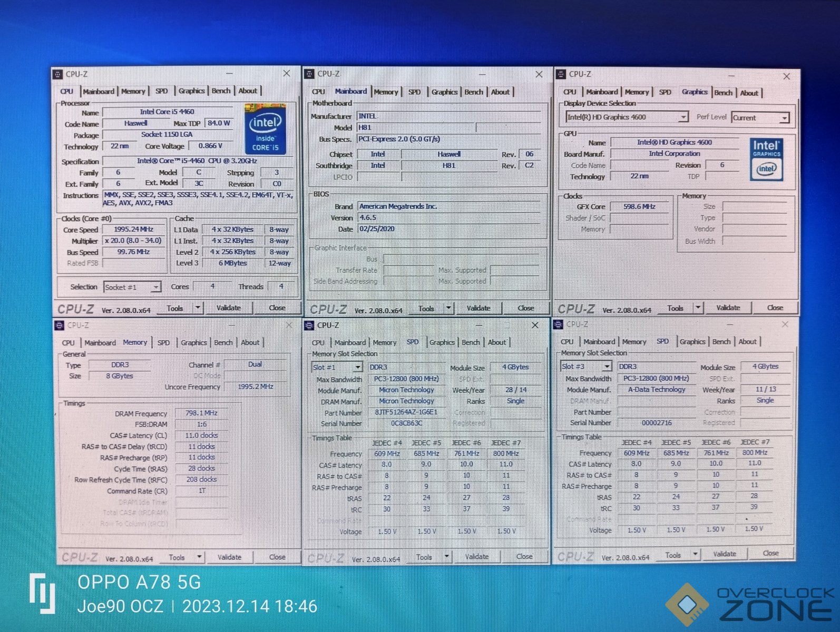Open the Slot #3 memory slot dropdown
The height and width of the screenshot is (632, 840).
tap(586, 366)
